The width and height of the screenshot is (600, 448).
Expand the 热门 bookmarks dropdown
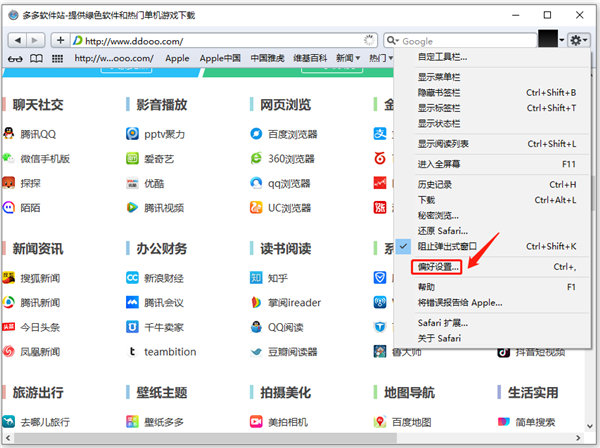(381, 58)
